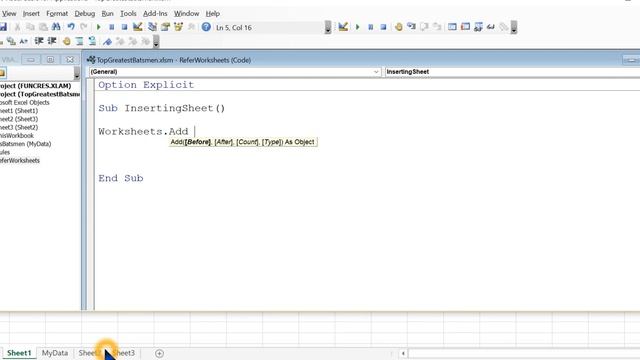Open the InsertingSheet procedure dropdown

point(512,72)
